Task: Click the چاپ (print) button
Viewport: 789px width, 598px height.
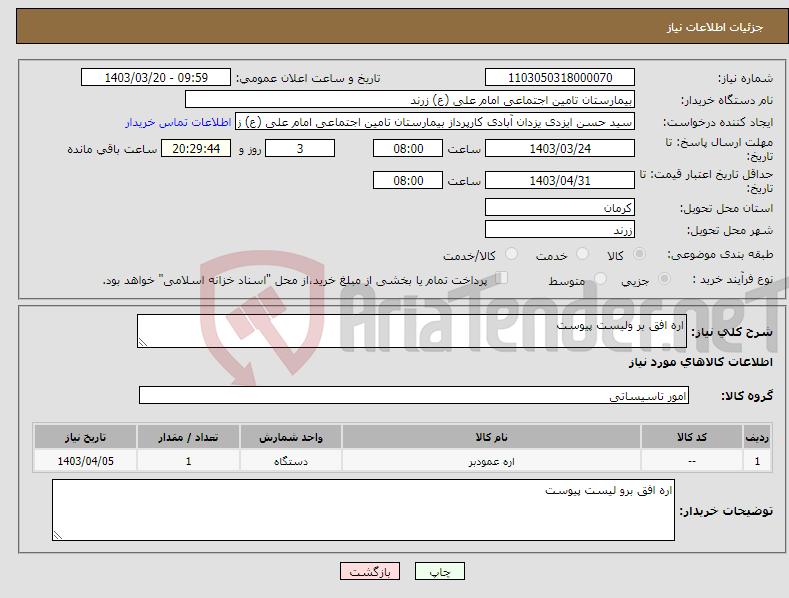Action: (x=439, y=571)
